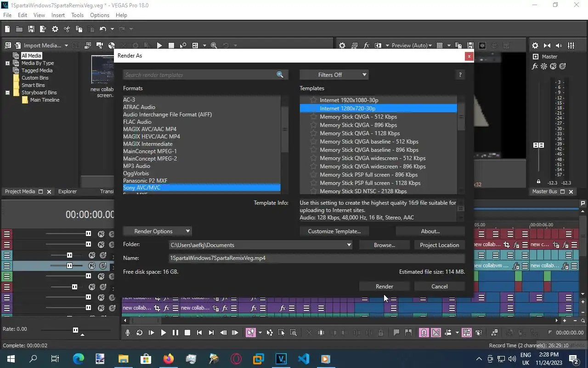Open the Insert menu
The image size is (588, 368).
click(58, 15)
